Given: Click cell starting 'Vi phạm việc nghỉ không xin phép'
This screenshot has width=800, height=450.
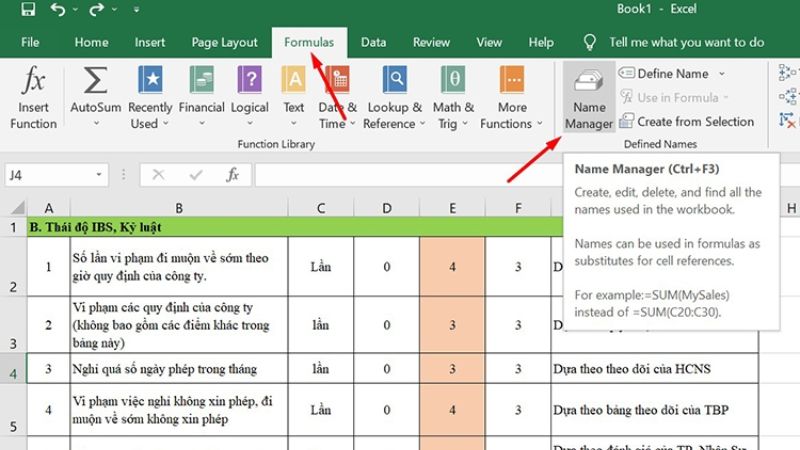Looking at the screenshot, I should [x=179, y=410].
